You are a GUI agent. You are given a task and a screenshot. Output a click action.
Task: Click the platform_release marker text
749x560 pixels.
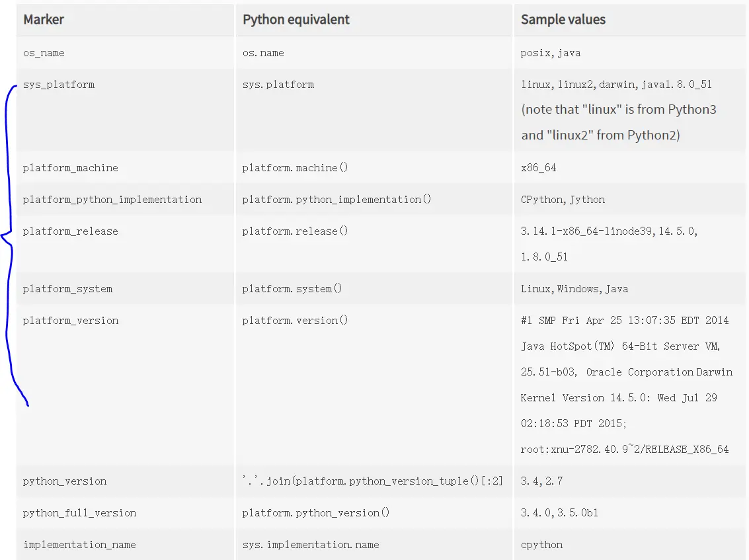(70, 231)
